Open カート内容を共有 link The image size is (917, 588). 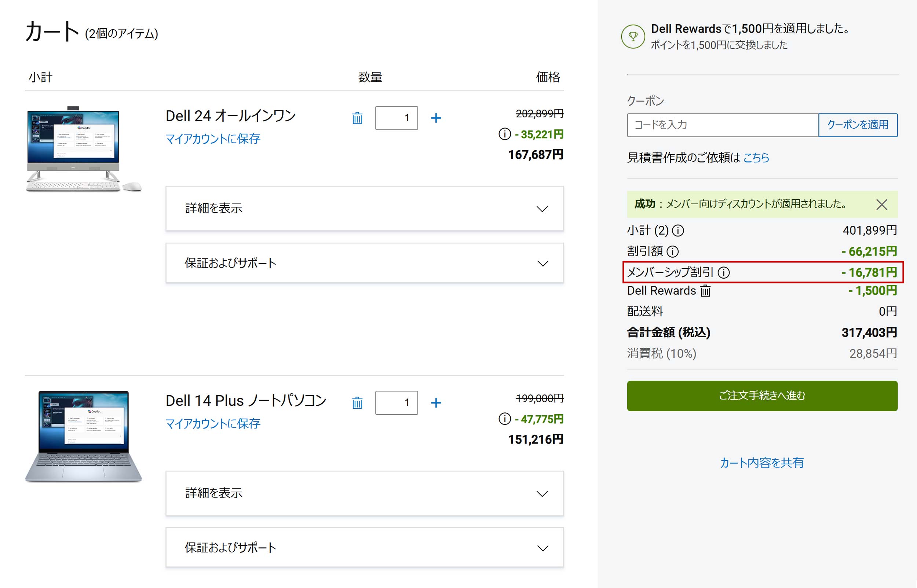(761, 463)
